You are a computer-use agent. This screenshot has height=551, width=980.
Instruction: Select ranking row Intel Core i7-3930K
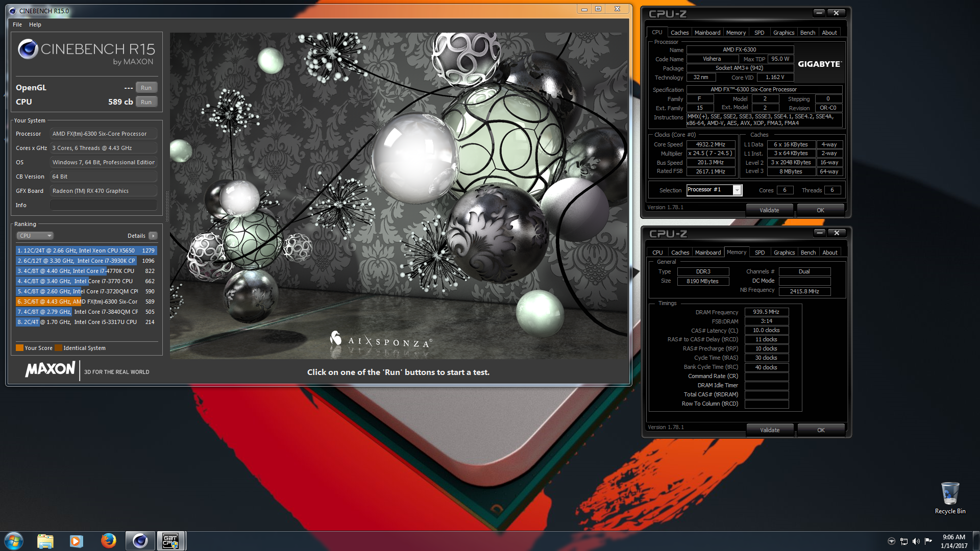pos(86,261)
